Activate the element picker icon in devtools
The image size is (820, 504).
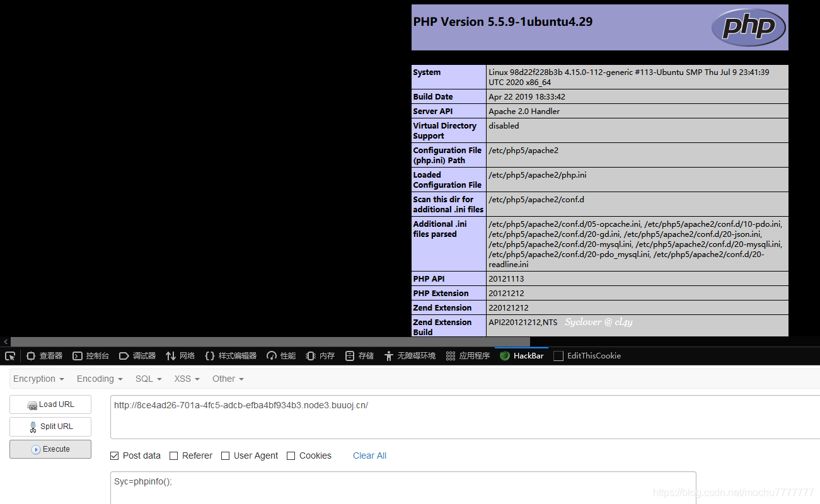click(9, 356)
